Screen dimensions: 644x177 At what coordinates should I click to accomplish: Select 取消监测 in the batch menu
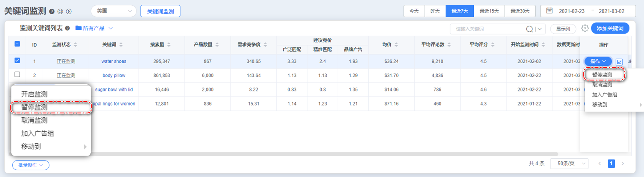pos(34,120)
